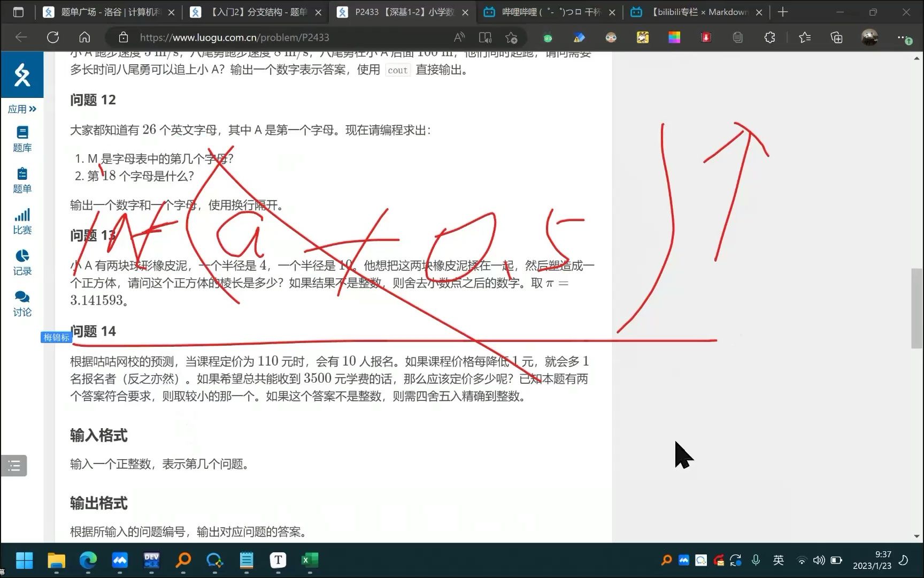Expand the 应用 sidebar section
Image resolution: width=924 pixels, height=578 pixels.
[x=22, y=109]
